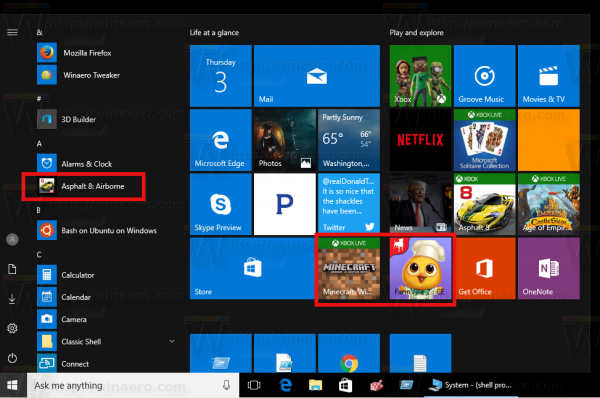Open the Washington weather tile
The image size is (600, 398).
click(x=349, y=140)
